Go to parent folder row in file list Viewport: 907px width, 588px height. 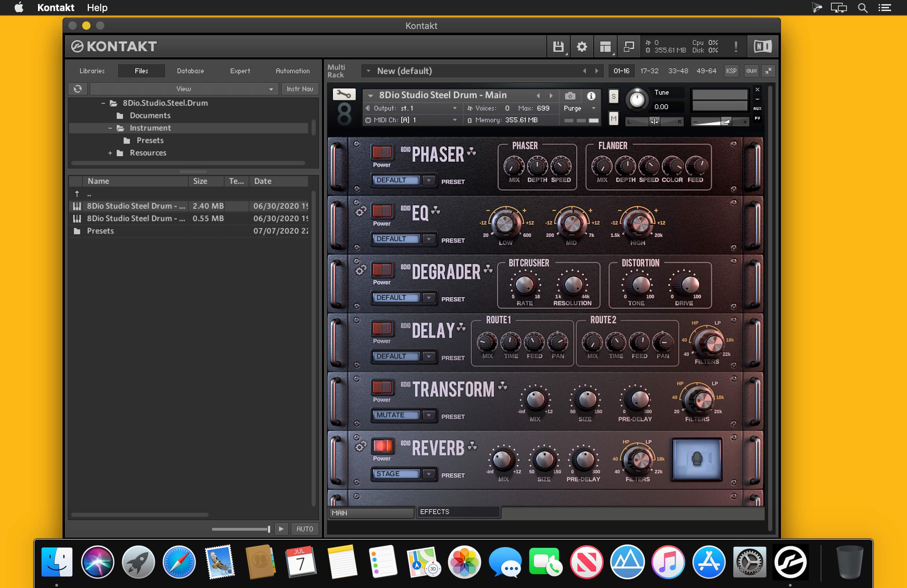click(189, 193)
